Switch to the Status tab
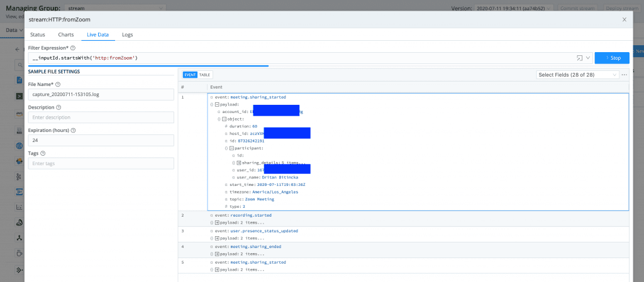 [x=38, y=35]
